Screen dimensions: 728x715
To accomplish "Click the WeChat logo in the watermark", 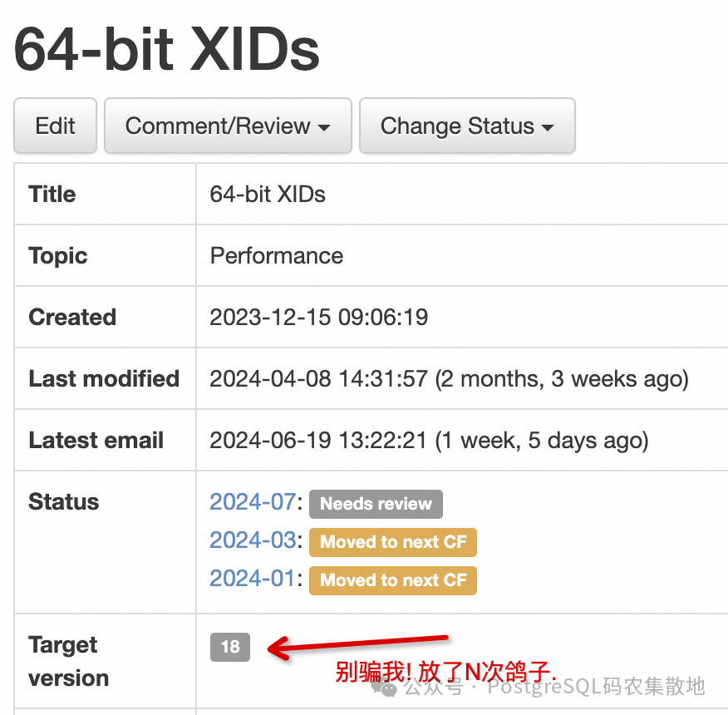I will click(x=384, y=687).
